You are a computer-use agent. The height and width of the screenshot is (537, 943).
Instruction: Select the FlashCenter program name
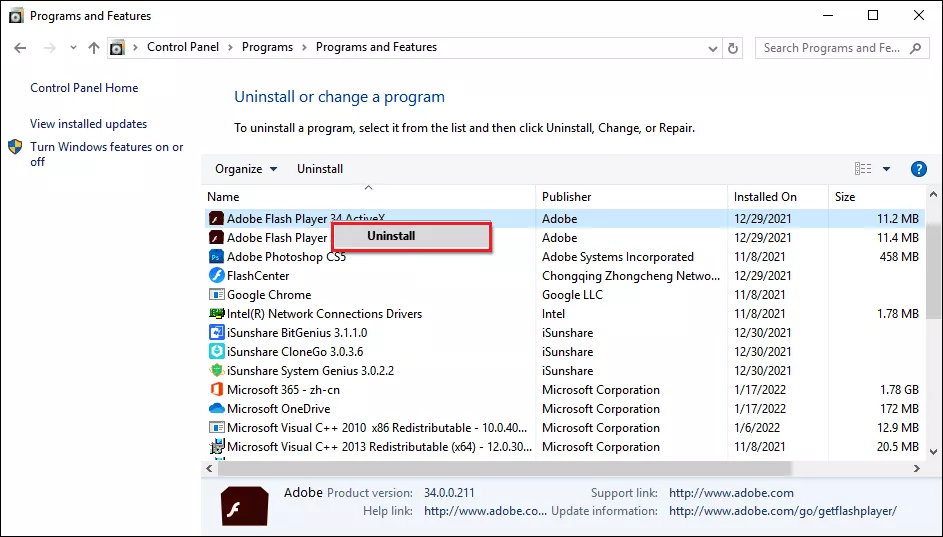[x=258, y=276]
